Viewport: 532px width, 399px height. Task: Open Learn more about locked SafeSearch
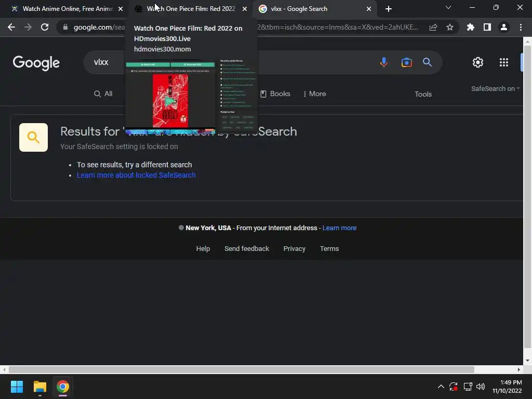(136, 175)
